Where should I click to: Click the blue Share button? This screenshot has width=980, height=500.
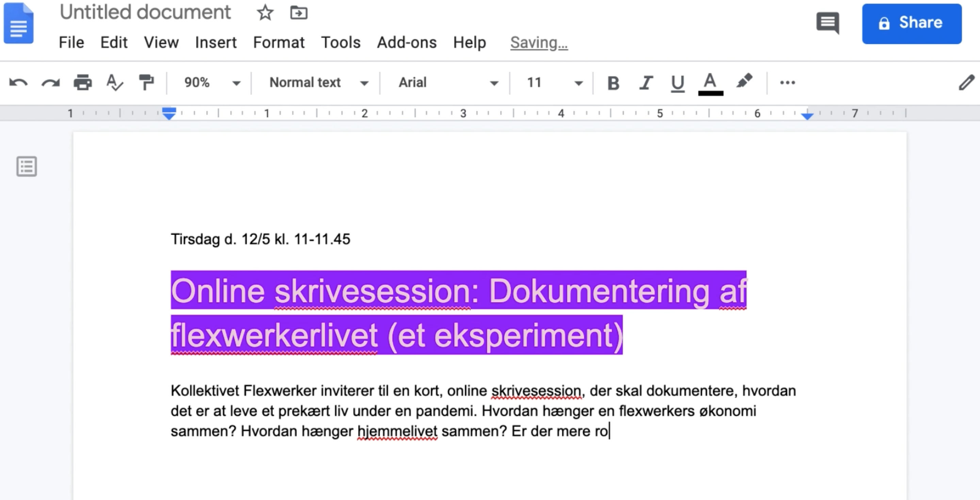point(912,24)
